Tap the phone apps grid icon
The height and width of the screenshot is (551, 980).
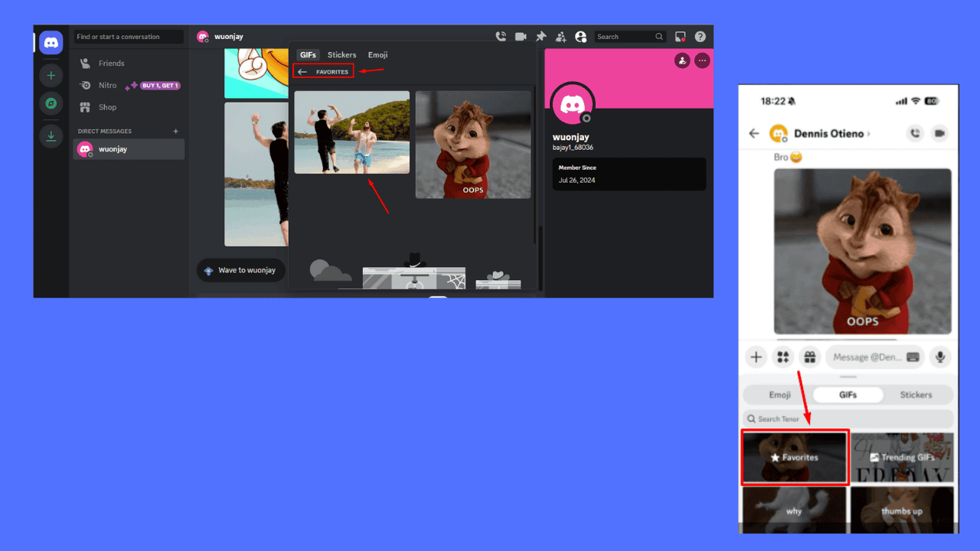pos(782,357)
